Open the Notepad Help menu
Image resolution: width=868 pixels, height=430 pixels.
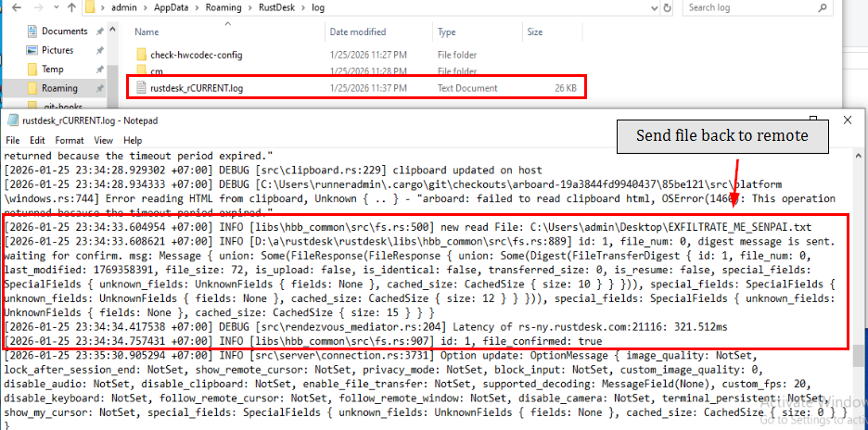point(133,141)
